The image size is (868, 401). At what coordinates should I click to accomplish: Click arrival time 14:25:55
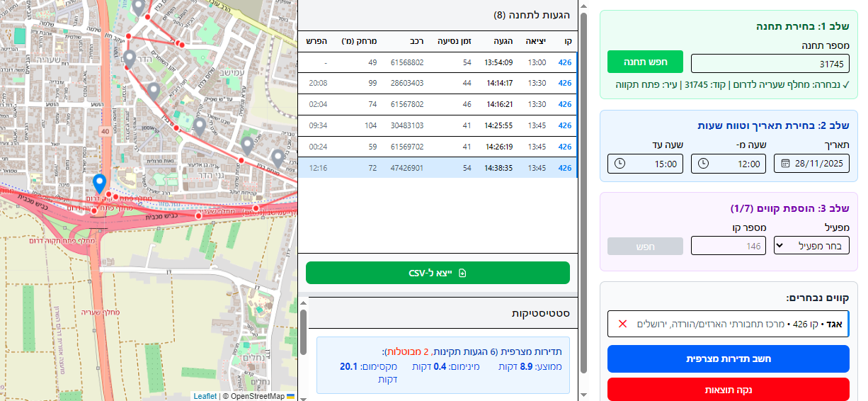(500, 125)
